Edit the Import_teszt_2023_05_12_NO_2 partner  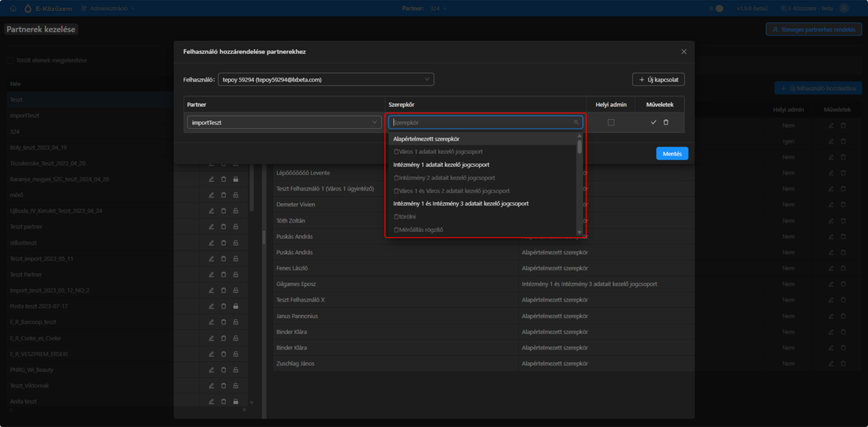211,290
